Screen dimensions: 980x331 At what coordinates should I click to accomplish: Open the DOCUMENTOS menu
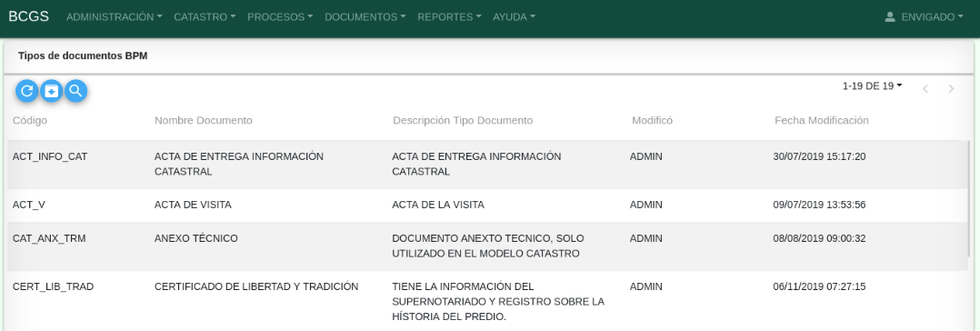click(365, 17)
